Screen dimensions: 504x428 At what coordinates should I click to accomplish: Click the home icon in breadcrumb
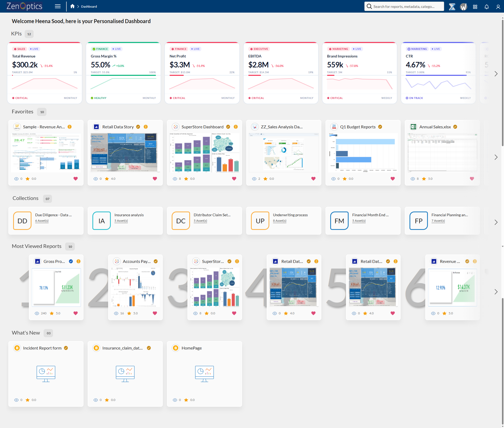pos(72,6)
